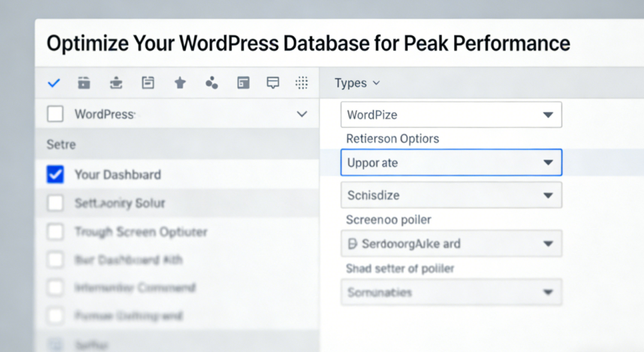Open the Uppor ate dropdown
This screenshot has height=352, width=644.
pos(451,162)
